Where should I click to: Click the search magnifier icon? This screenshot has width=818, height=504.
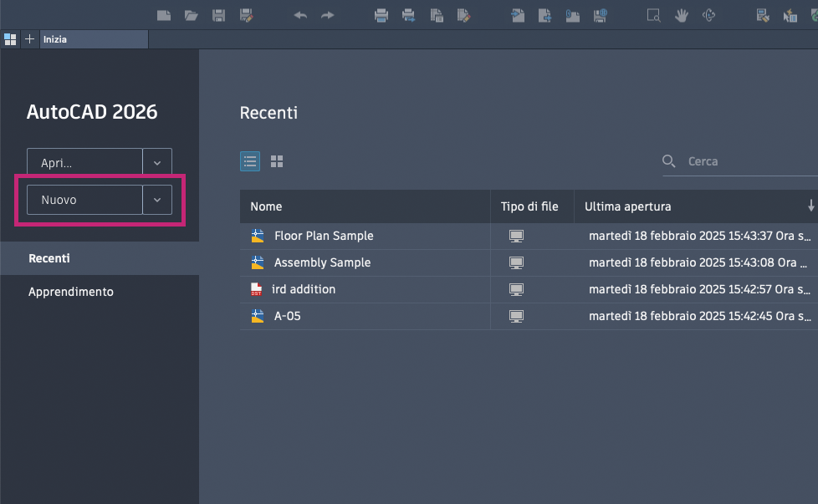click(669, 161)
